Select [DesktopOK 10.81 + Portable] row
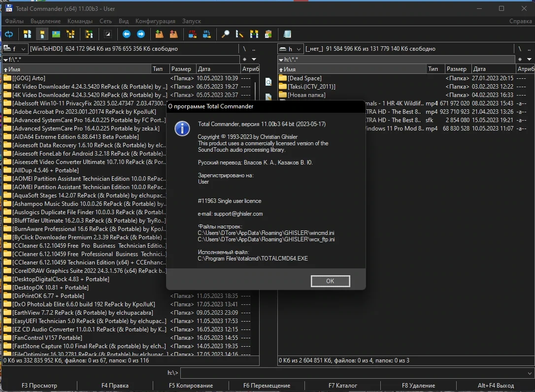The image size is (535, 392). coord(85,288)
